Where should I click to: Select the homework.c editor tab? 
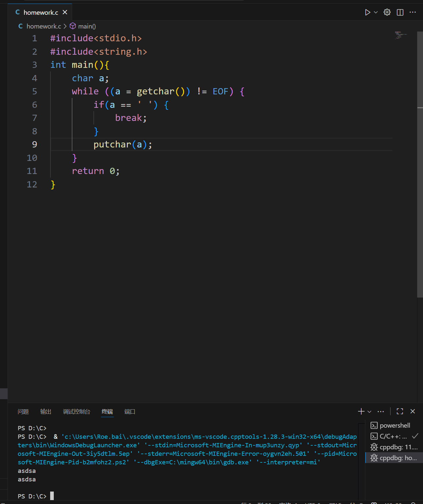coord(40,12)
